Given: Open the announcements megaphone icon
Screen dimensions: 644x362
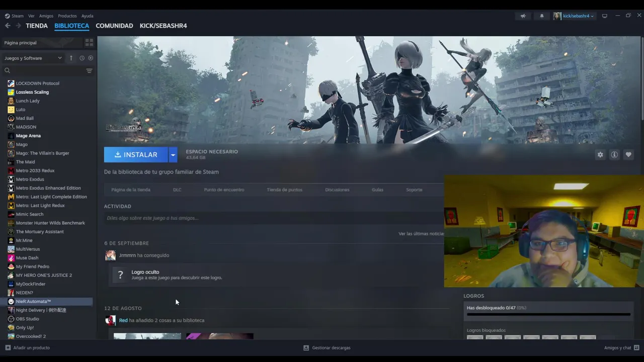Looking at the screenshot, I should 523,16.
